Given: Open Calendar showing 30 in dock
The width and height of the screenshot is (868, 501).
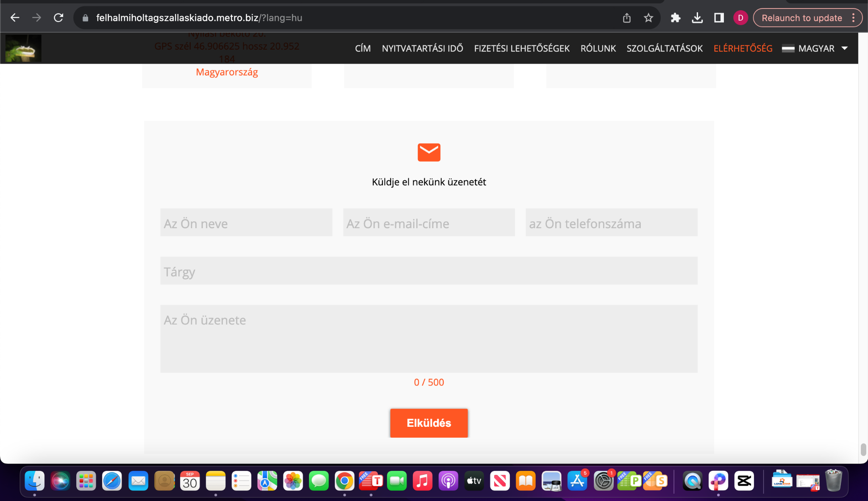Looking at the screenshot, I should click(x=189, y=481).
